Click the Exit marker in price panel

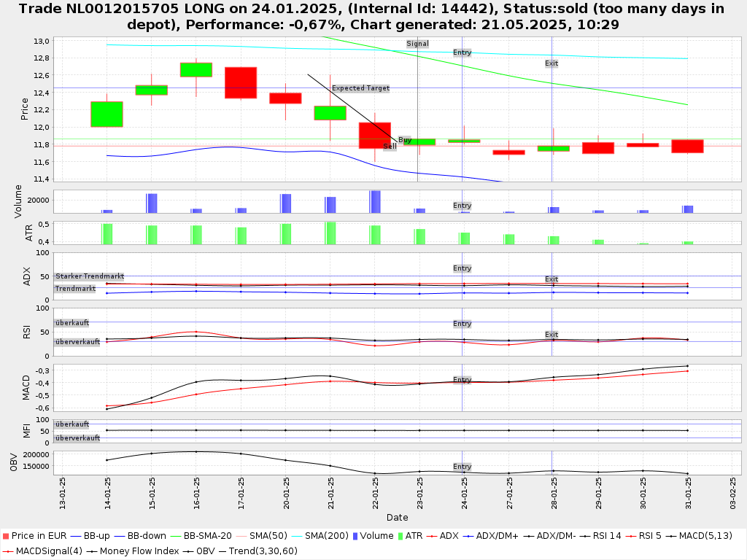pos(551,63)
